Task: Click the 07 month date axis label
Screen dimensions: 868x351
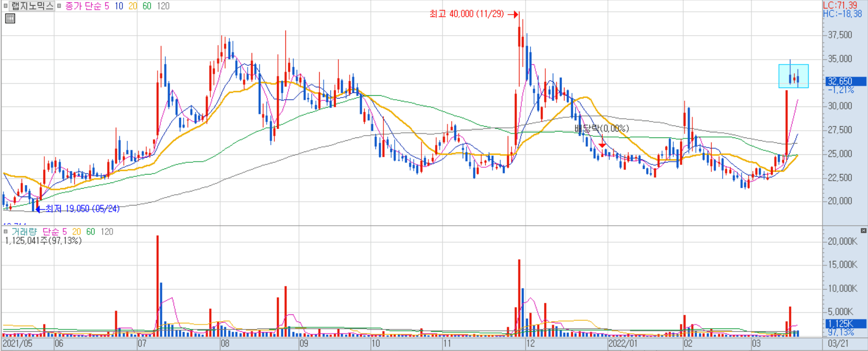Action: 142,344
